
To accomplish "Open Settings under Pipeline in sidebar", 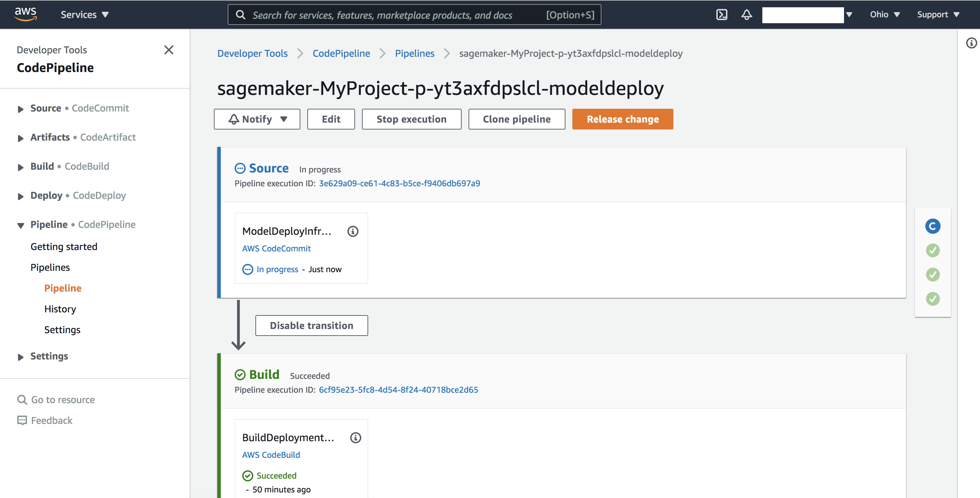I will click(x=62, y=329).
